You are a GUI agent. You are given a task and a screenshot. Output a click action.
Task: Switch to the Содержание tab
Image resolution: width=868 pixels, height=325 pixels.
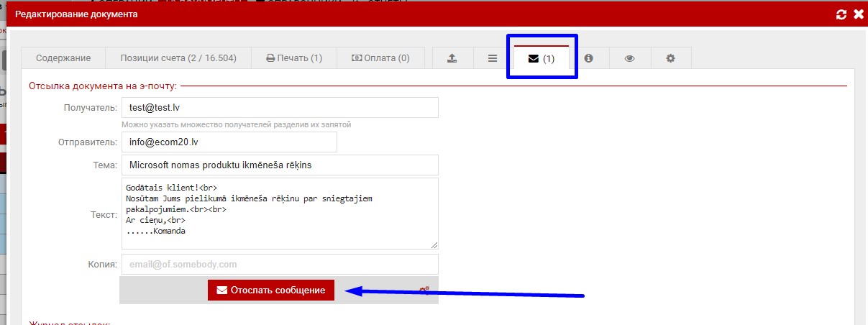pyautogui.click(x=63, y=58)
